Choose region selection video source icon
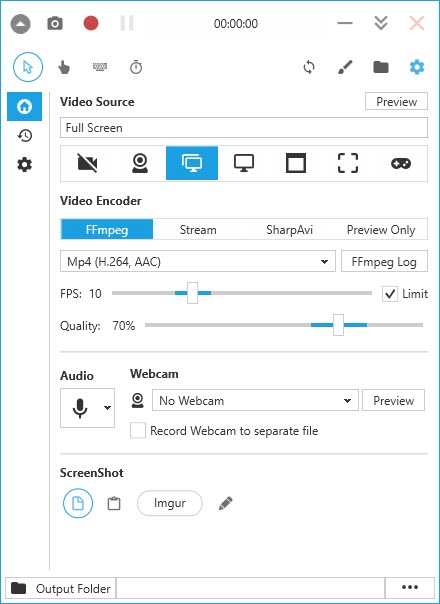This screenshot has width=440, height=604. [348, 163]
